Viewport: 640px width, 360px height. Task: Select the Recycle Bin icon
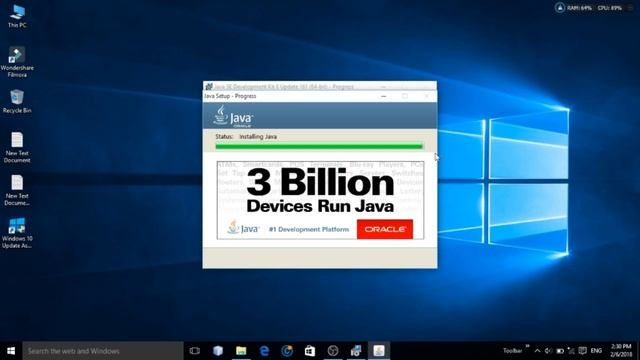pyautogui.click(x=17, y=102)
